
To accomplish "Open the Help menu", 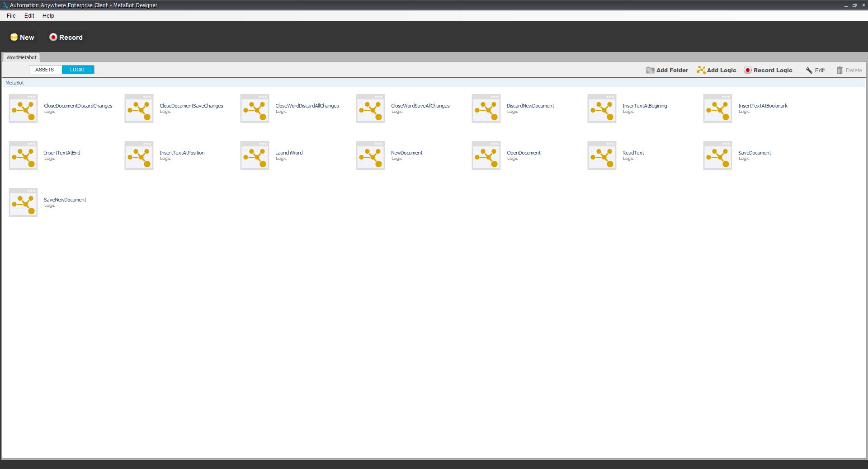I will coord(48,15).
